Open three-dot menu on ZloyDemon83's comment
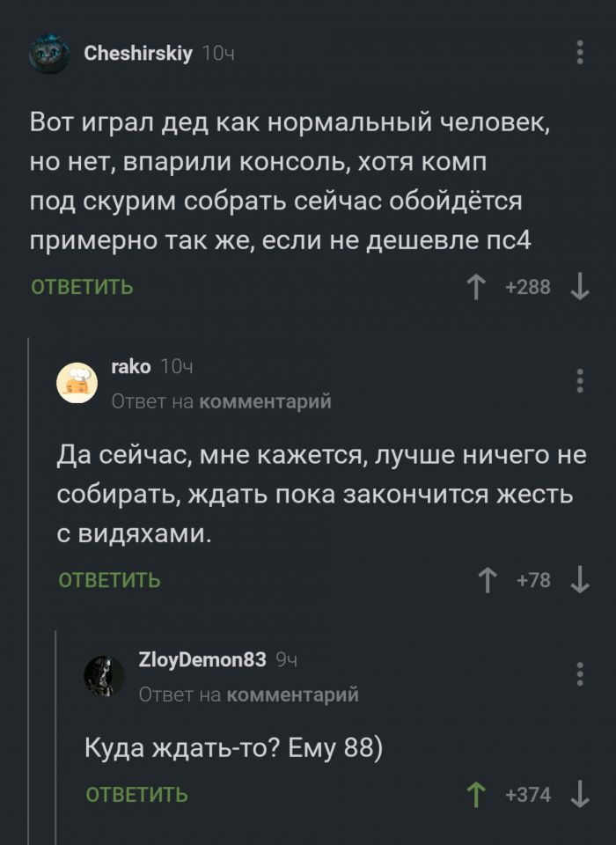The image size is (616, 845). tap(579, 673)
